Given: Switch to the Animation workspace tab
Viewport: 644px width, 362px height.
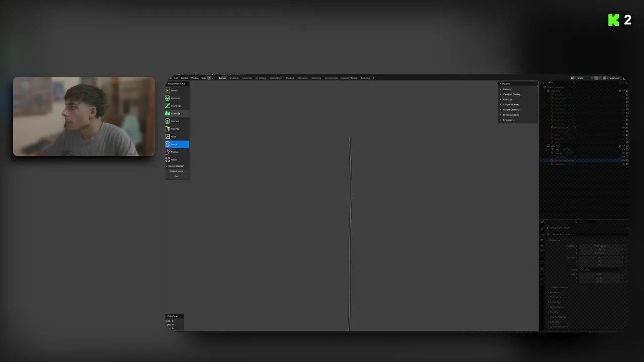Looking at the screenshot, I should pos(302,78).
